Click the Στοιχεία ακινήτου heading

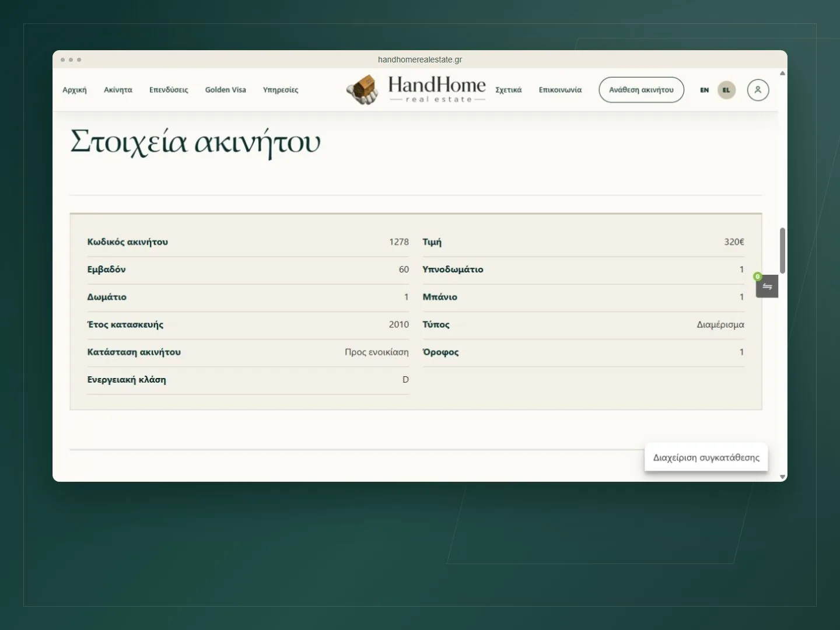[x=195, y=142]
